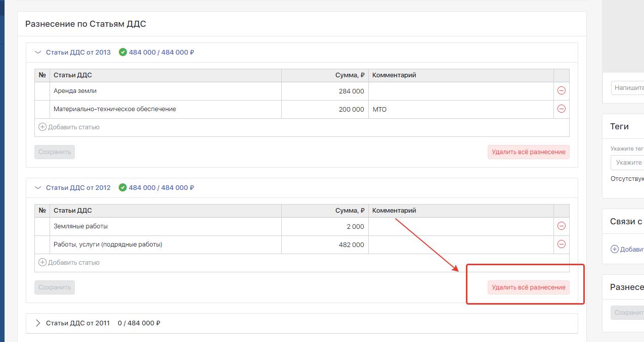The height and width of the screenshot is (342, 644).
Task: Focus the tag input field under Теги
Action: pos(628,163)
